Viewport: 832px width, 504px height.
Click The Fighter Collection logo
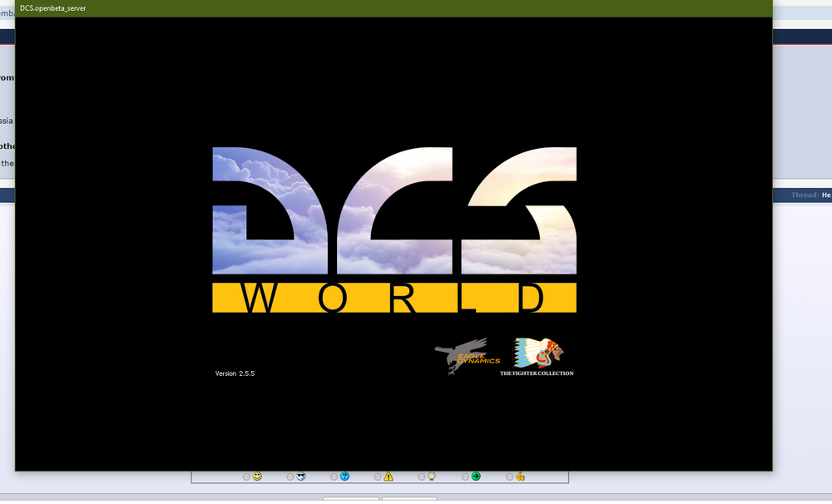coord(537,357)
